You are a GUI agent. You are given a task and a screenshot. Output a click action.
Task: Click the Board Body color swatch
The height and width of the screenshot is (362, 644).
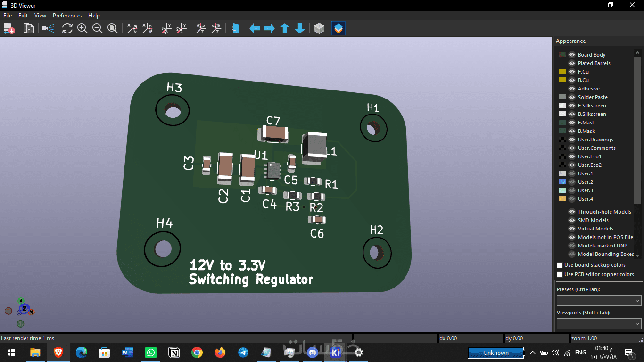click(x=562, y=55)
